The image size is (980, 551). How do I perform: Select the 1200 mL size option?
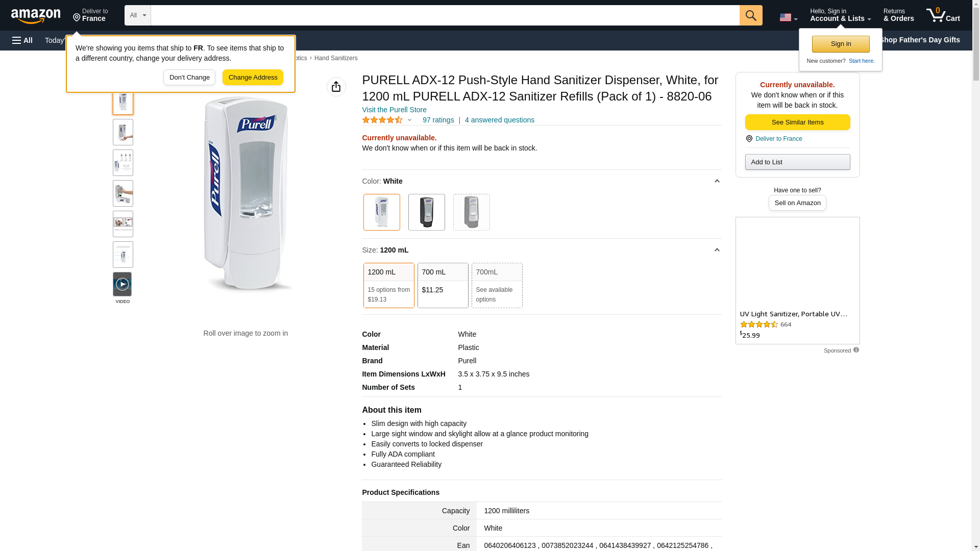coord(388,285)
